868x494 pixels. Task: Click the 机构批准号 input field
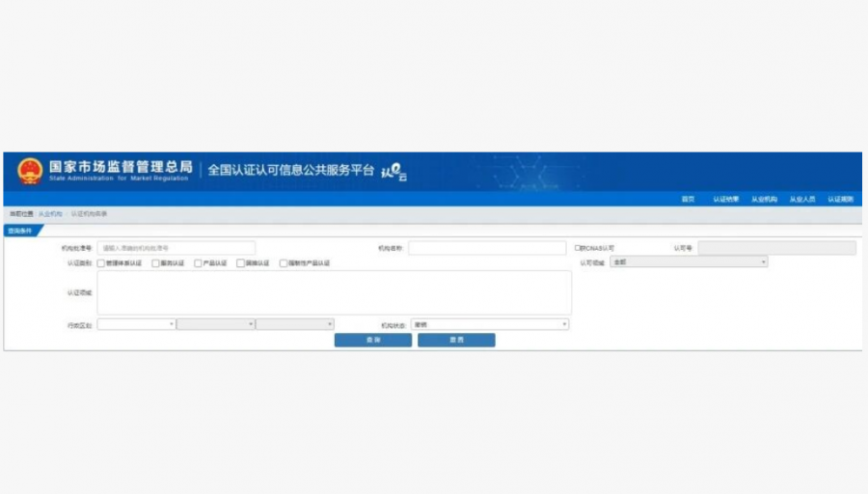(176, 248)
